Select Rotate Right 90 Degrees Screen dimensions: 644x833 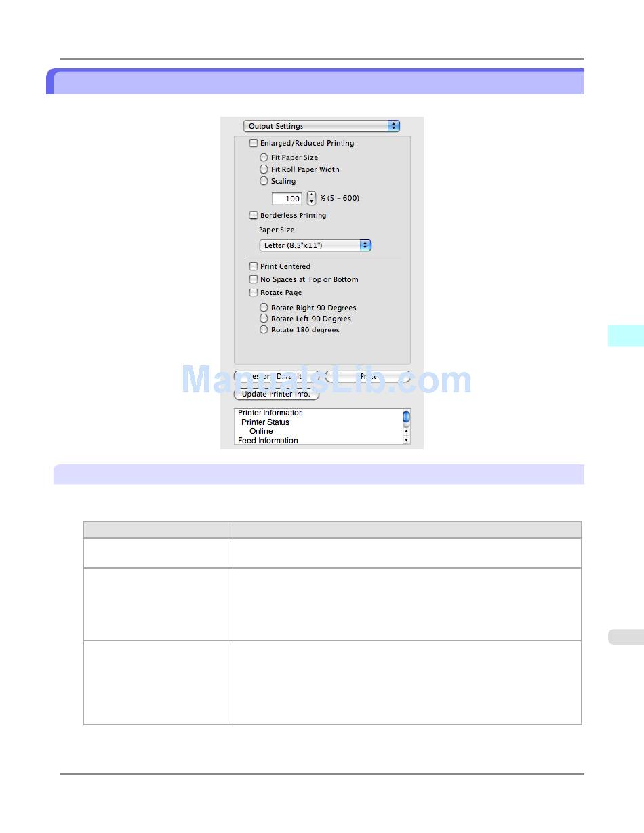pos(264,308)
